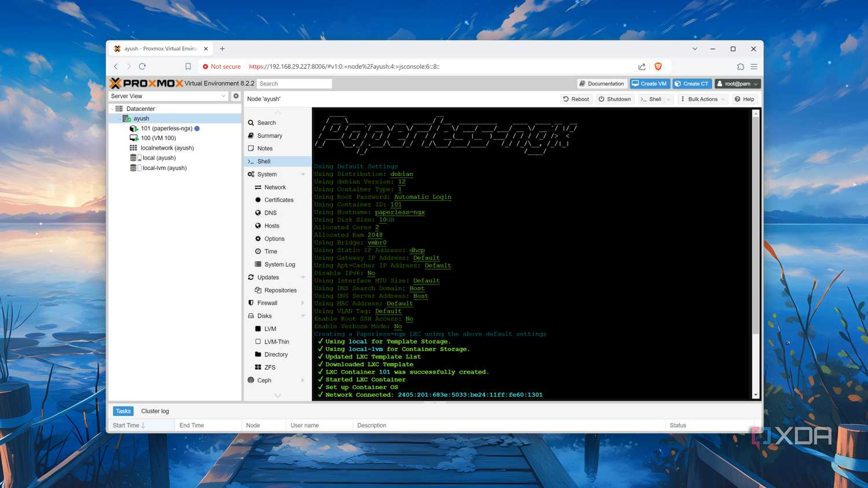Open Repositories item
This screenshot has height=488, width=868.
click(278, 290)
